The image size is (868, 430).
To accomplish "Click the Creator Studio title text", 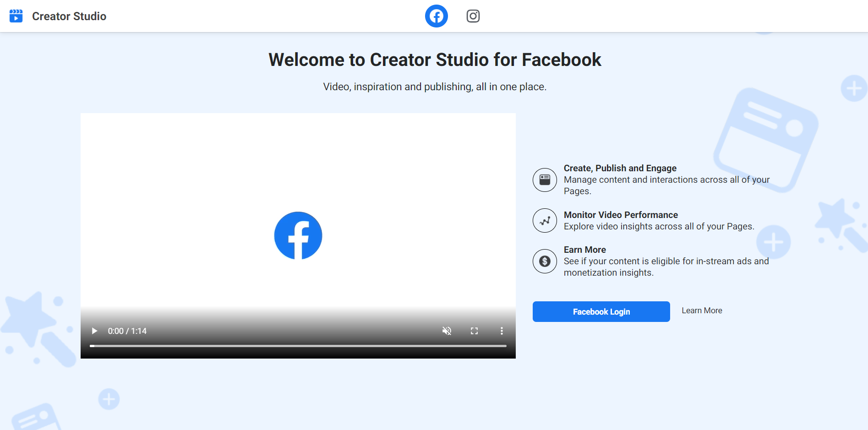I will coord(69,16).
